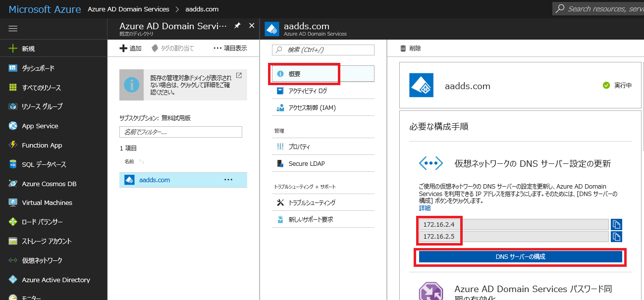
Task: Sort list by 名前 column arrows
Action: tap(142, 161)
